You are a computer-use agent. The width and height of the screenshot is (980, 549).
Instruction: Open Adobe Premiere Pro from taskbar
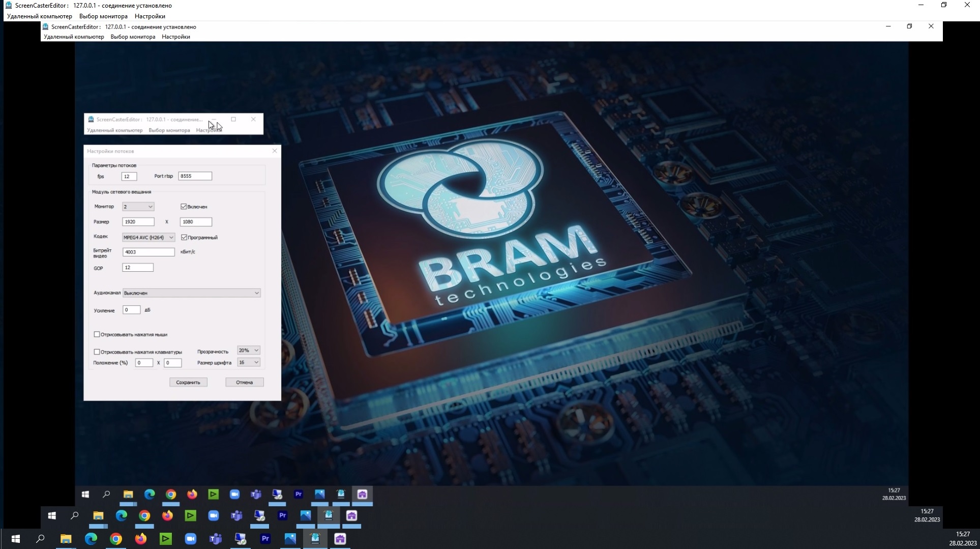click(x=265, y=539)
